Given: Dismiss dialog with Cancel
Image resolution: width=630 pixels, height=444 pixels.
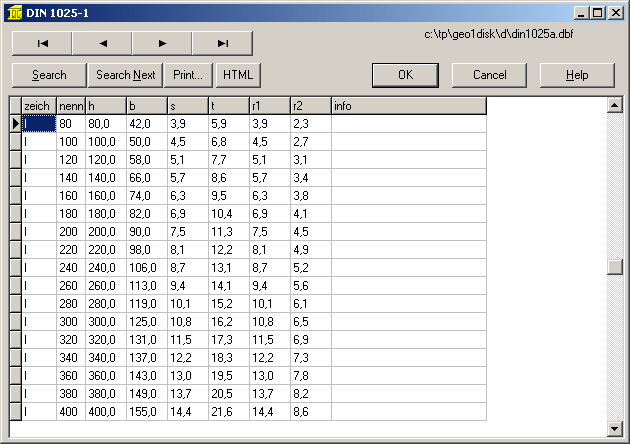Looking at the screenshot, I should [x=489, y=75].
